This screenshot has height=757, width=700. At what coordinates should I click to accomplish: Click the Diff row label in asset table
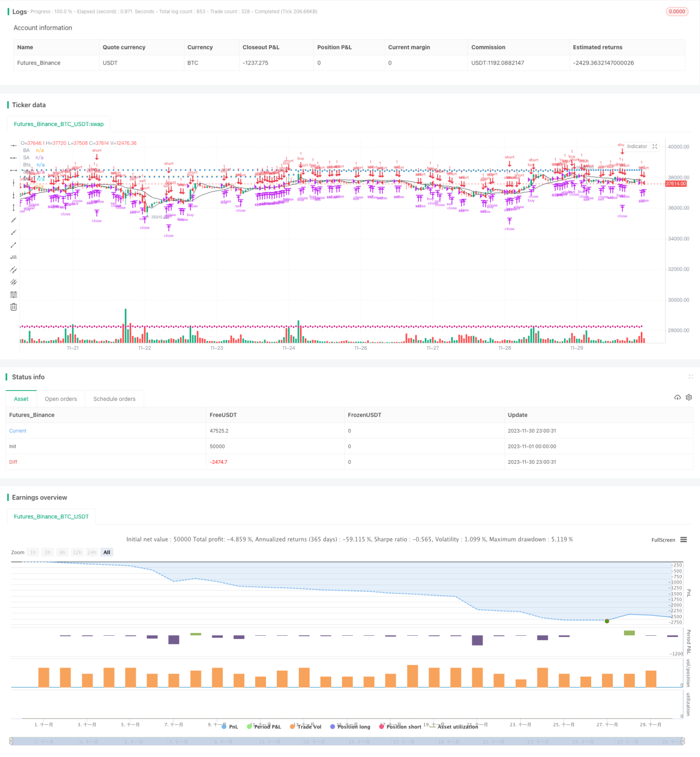(x=13, y=462)
